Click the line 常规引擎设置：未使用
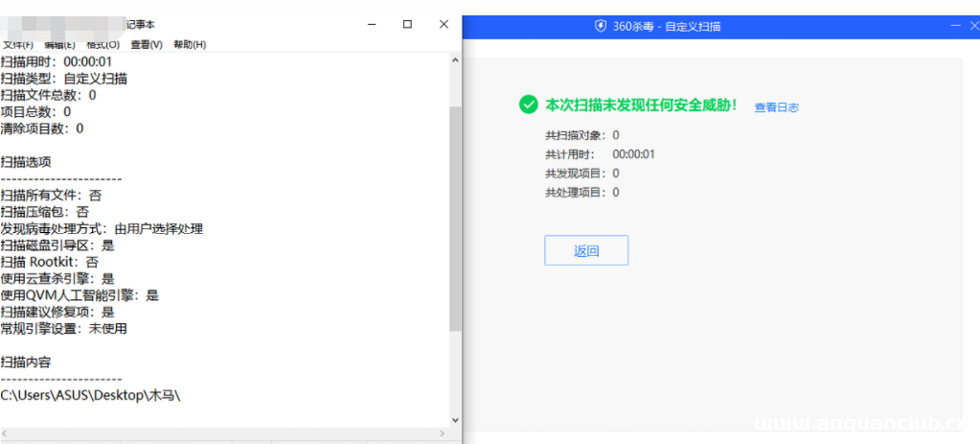The height and width of the screenshot is (444, 980). point(64,328)
